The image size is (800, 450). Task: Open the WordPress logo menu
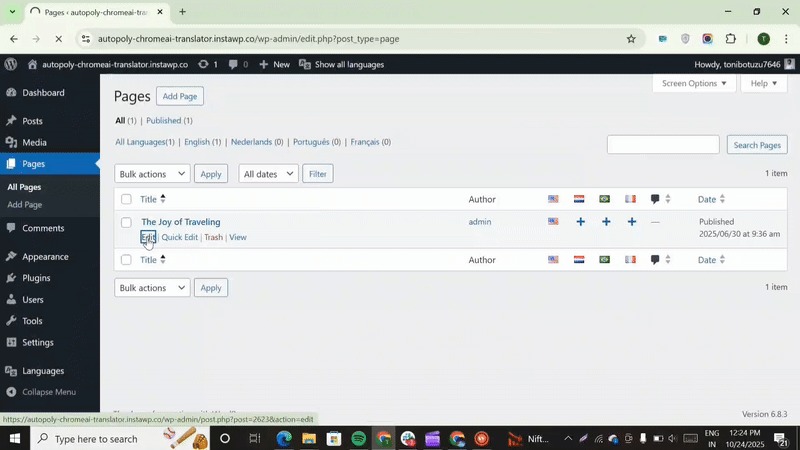[x=11, y=64]
